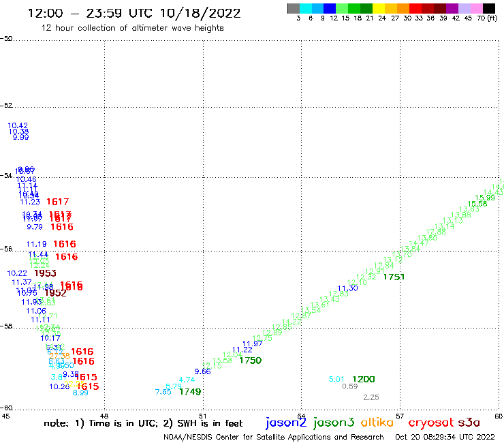
Task: Click the longitude axis label 57
Action: tap(400, 416)
